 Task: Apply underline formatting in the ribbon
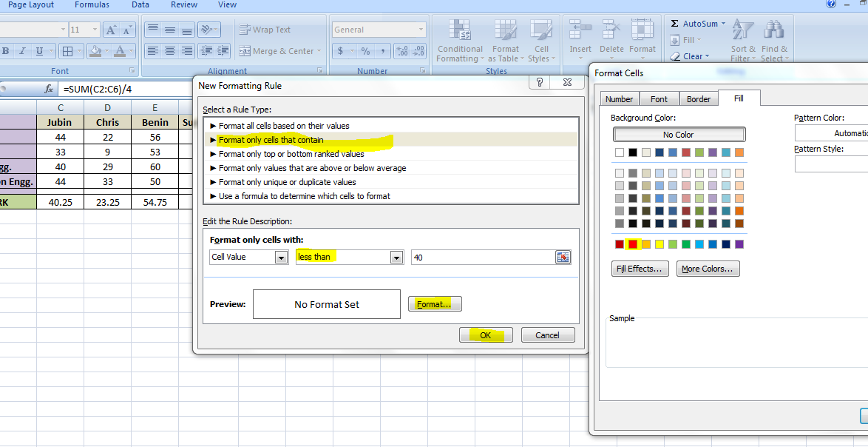[39, 51]
